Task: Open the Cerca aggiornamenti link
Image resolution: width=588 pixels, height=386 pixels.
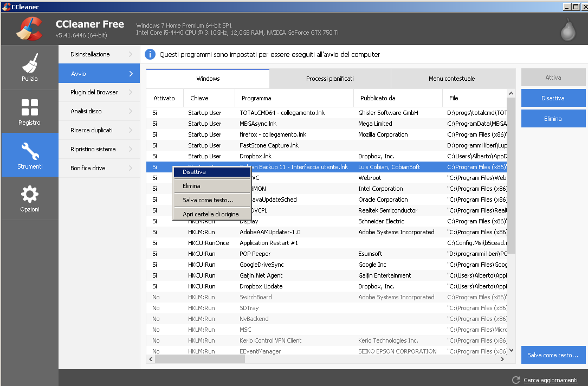Action: tap(551, 380)
